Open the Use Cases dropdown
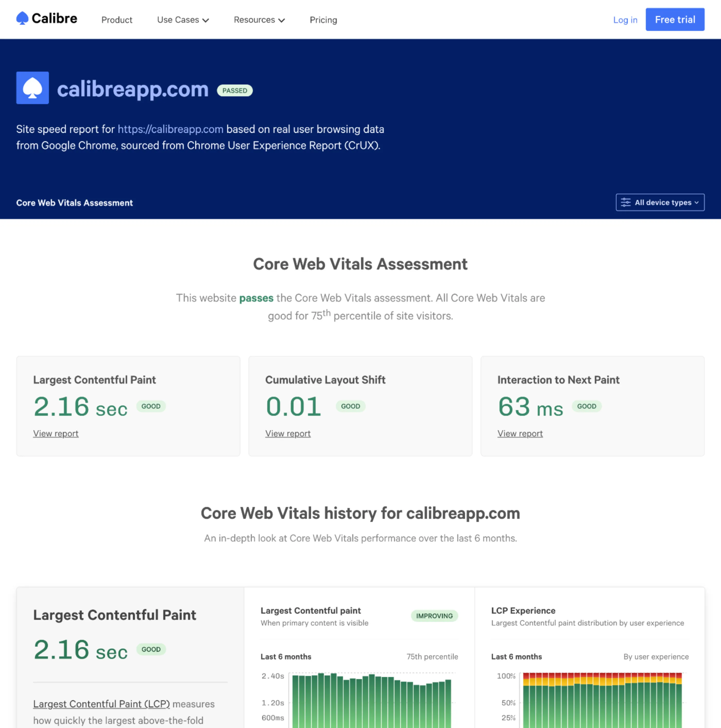 pos(182,20)
